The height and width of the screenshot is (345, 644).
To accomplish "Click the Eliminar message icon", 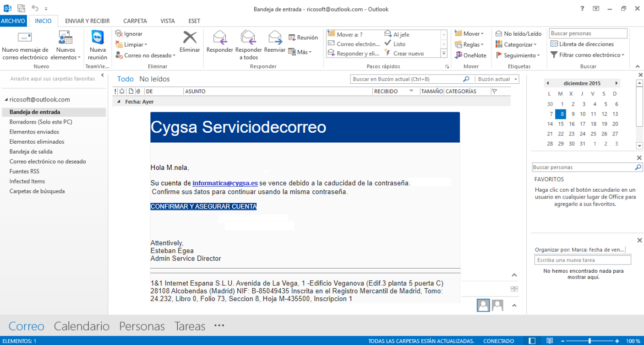I will pyautogui.click(x=190, y=38).
